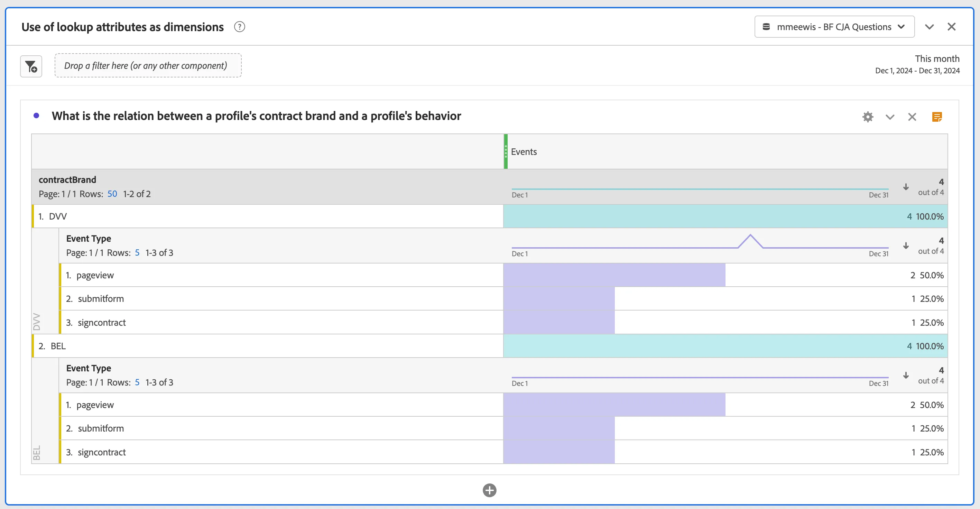Click the vertical DVV breakdown label
The width and height of the screenshot is (980, 509).
pos(37,322)
